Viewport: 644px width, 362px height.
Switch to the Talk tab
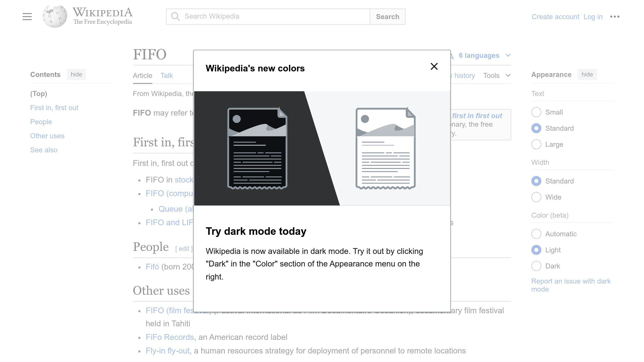[x=167, y=75]
